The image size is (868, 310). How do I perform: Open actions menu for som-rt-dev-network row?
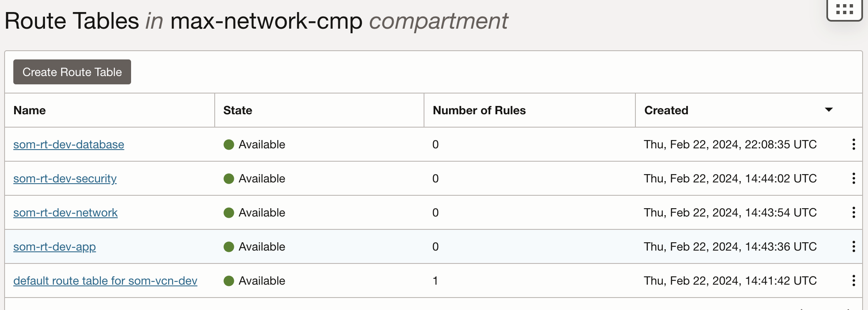853,212
